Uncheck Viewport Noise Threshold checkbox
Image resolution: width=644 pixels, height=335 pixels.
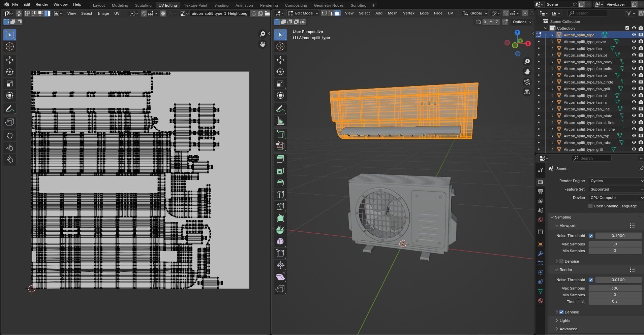pyautogui.click(x=591, y=236)
